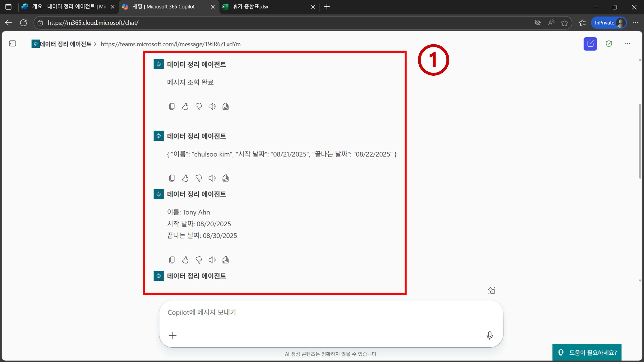Click the green shield protection icon
The width and height of the screenshot is (644, 362).
[609, 44]
